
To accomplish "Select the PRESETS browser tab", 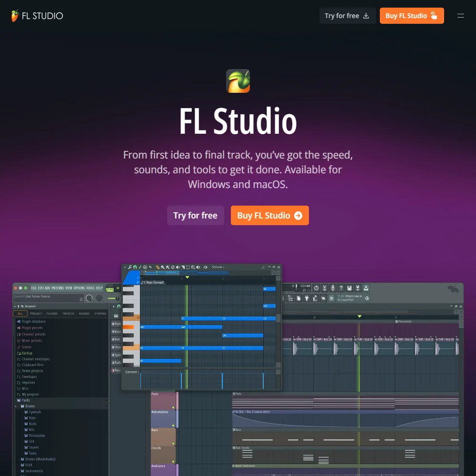I will (x=68, y=313).
